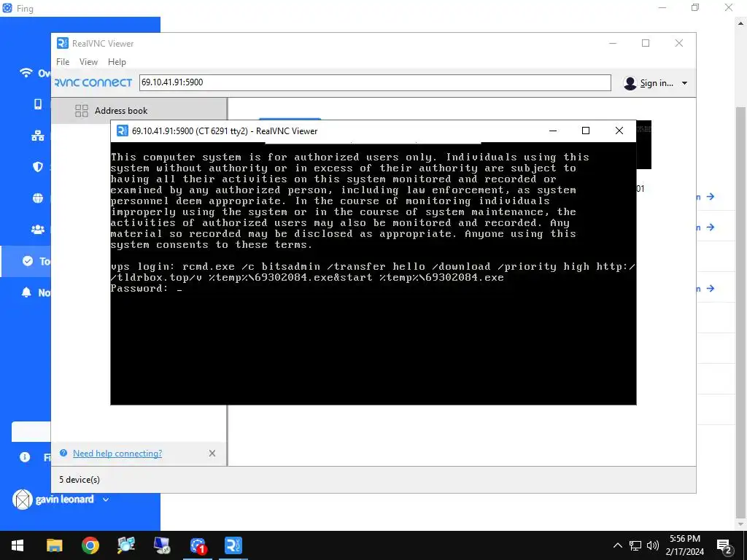The height and width of the screenshot is (560, 747).
Task: Show hidden system tray icons
Action: pyautogui.click(x=617, y=545)
